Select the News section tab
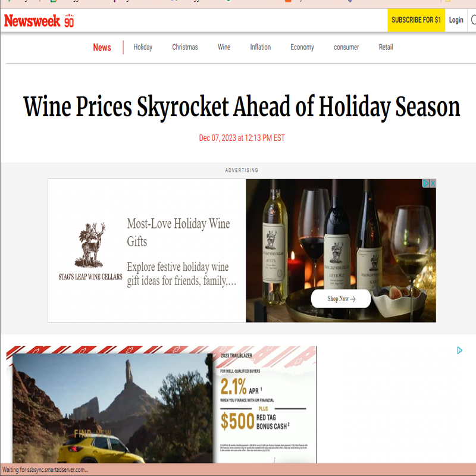Viewport: 476px width, 476px height. 102,48
